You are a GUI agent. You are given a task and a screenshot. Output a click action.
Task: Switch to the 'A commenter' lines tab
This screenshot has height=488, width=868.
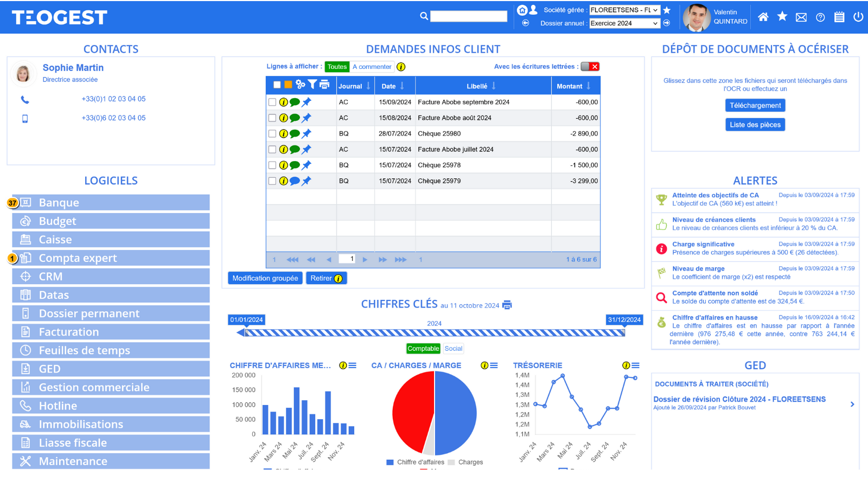[372, 67]
